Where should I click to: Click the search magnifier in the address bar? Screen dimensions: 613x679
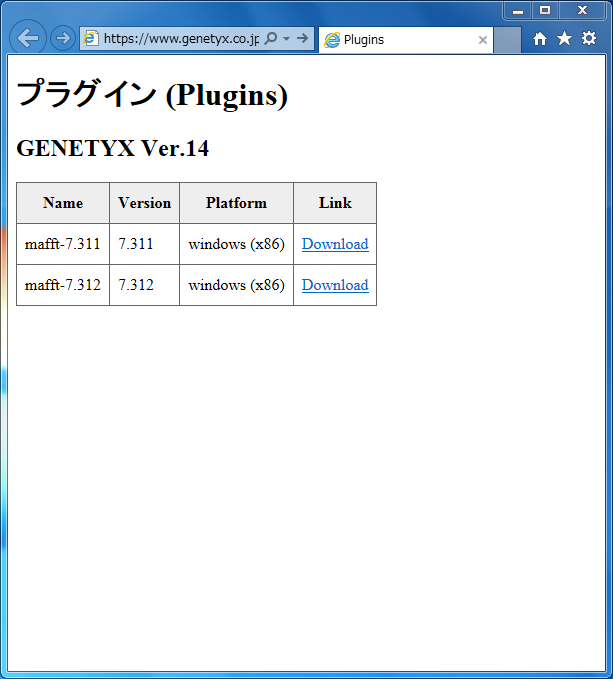271,38
